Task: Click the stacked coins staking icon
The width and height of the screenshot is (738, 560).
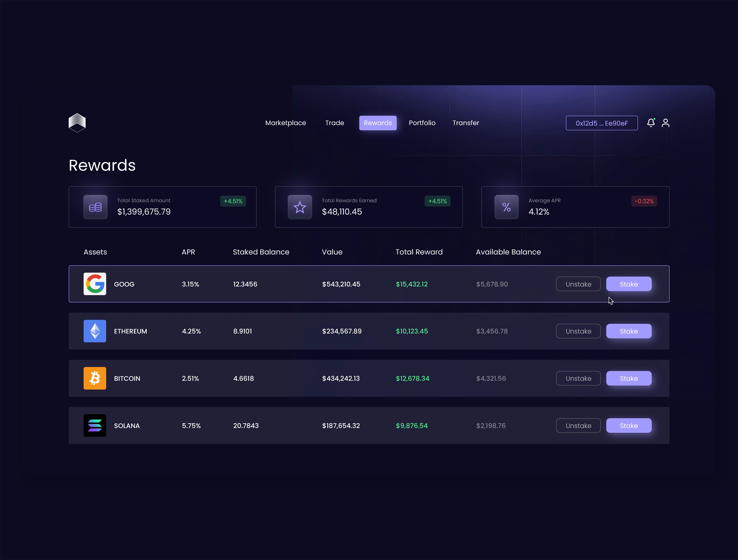Action: [95, 207]
